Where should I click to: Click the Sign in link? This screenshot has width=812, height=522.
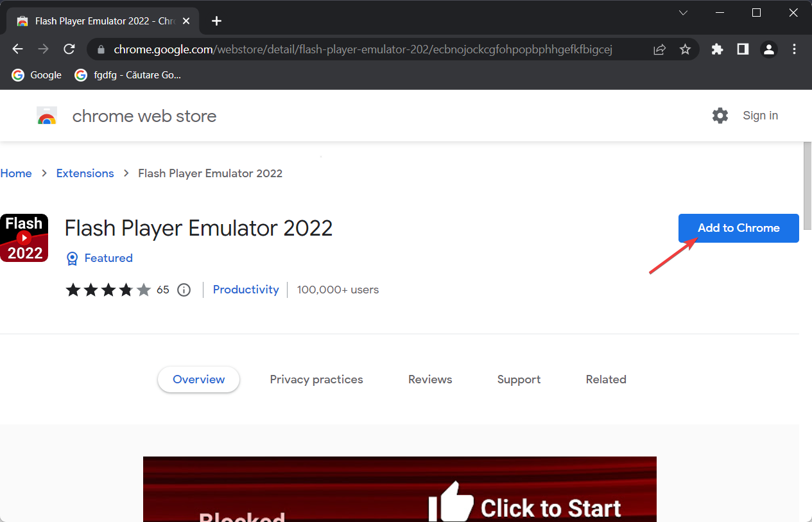[x=760, y=116]
